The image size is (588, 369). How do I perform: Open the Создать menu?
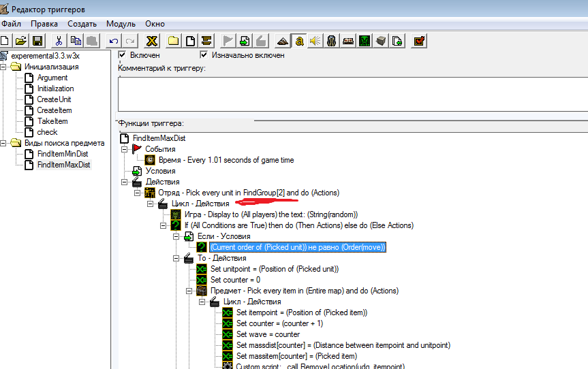pyautogui.click(x=82, y=24)
